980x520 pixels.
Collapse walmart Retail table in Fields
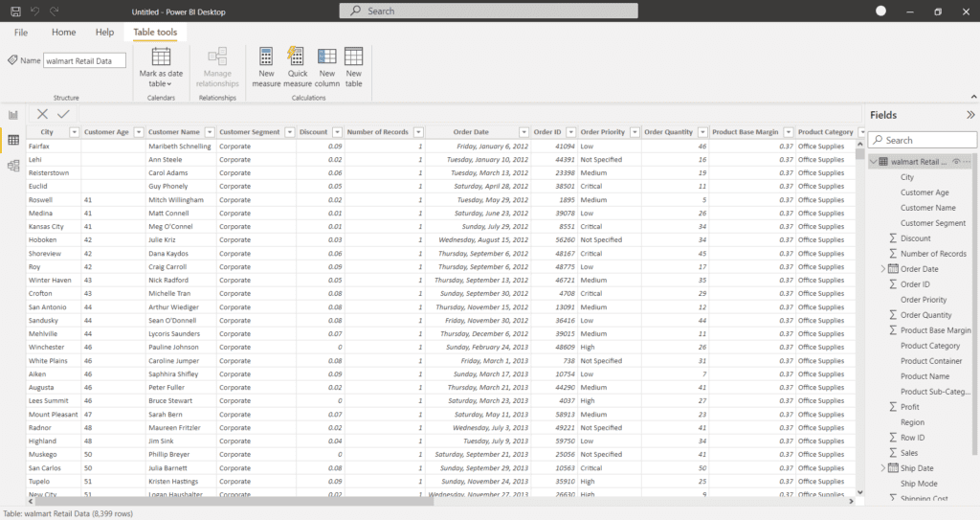coord(873,162)
